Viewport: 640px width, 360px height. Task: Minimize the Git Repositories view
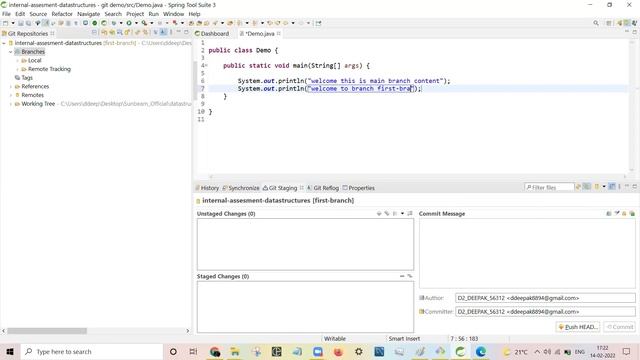pos(178,31)
